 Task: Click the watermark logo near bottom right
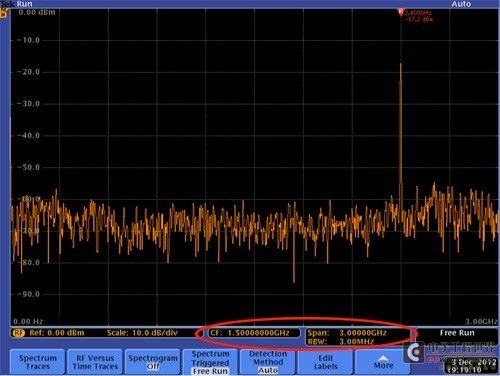[414, 352]
